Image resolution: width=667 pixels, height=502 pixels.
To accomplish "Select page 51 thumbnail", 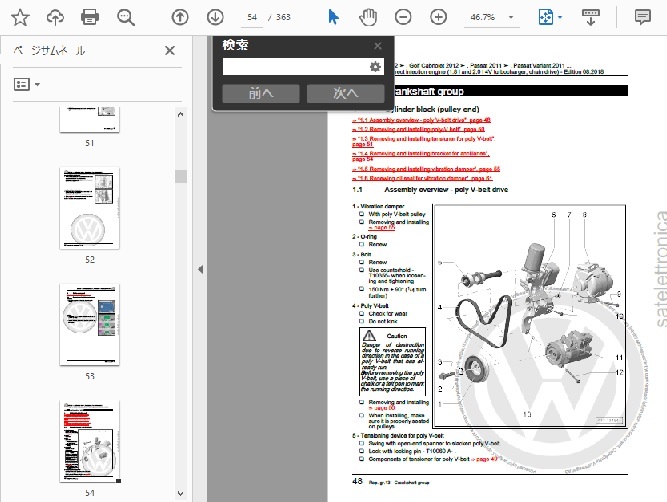I will pos(89,120).
